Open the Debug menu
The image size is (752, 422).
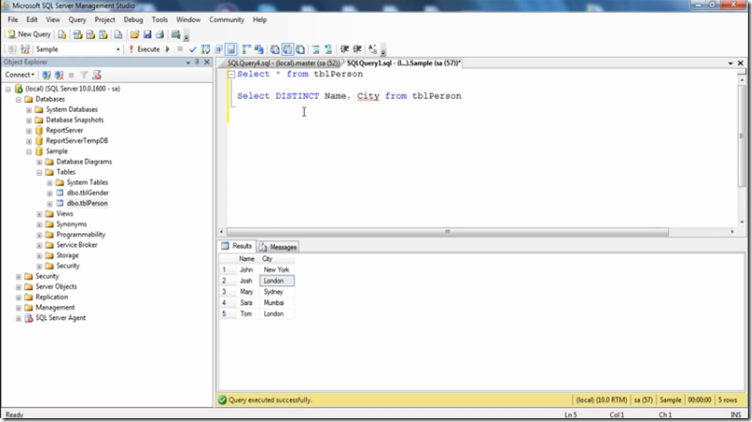tap(133, 20)
